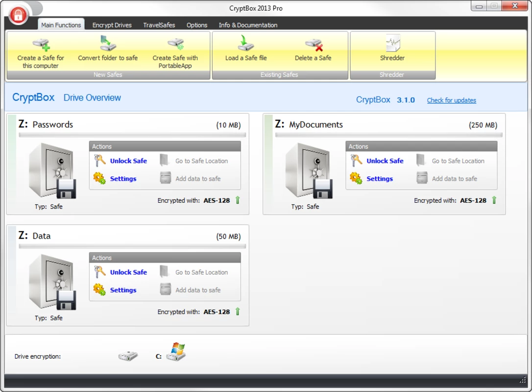Viewport: 532px width, 392px height.
Task: Click the 3.1.0 version number
Action: click(x=406, y=100)
